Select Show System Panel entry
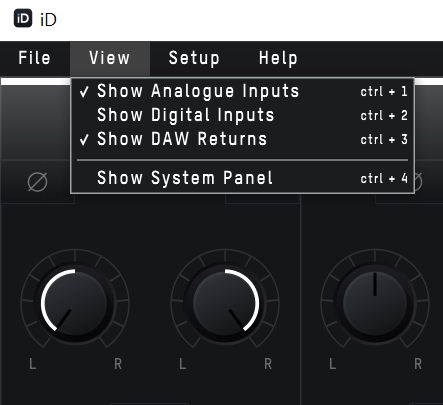 (x=243, y=178)
